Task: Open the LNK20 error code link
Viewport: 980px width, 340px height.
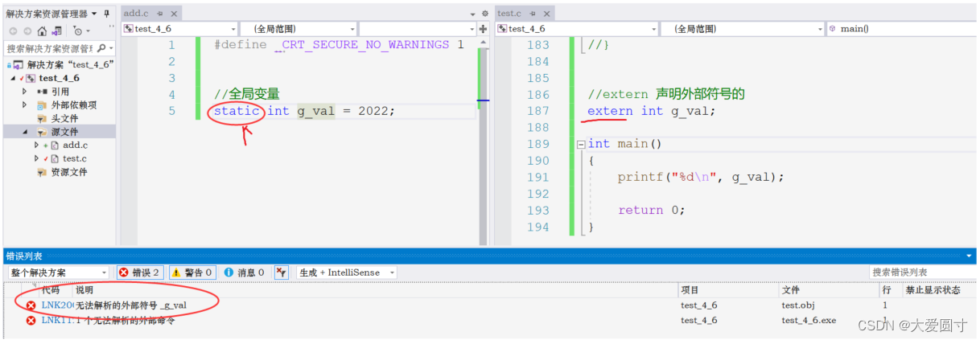Action: pyautogui.click(x=57, y=305)
